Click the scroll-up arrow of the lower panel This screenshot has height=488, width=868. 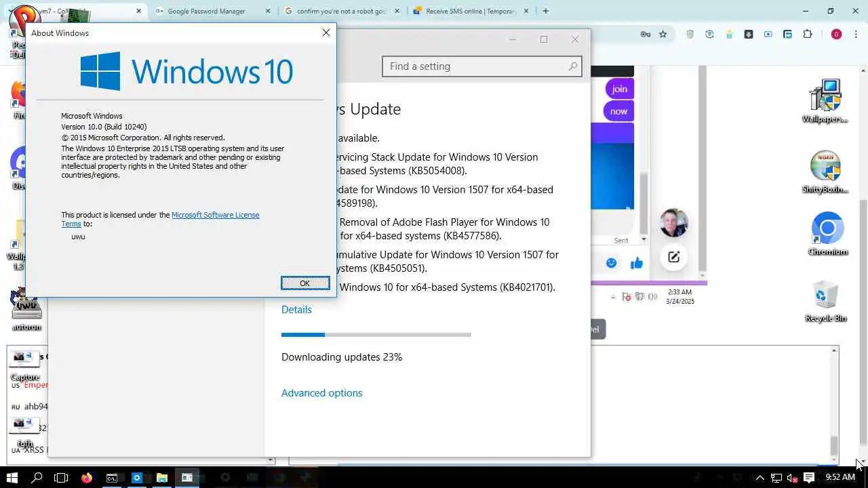[835, 350]
